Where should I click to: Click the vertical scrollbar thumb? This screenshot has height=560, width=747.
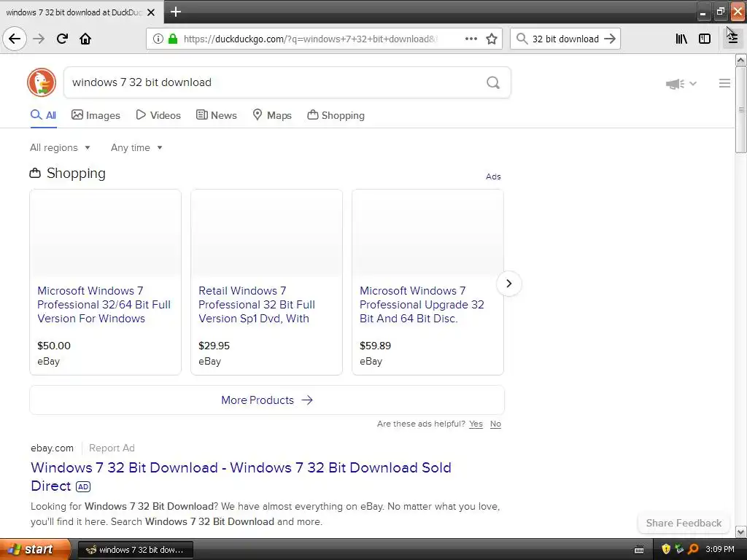pyautogui.click(x=740, y=109)
